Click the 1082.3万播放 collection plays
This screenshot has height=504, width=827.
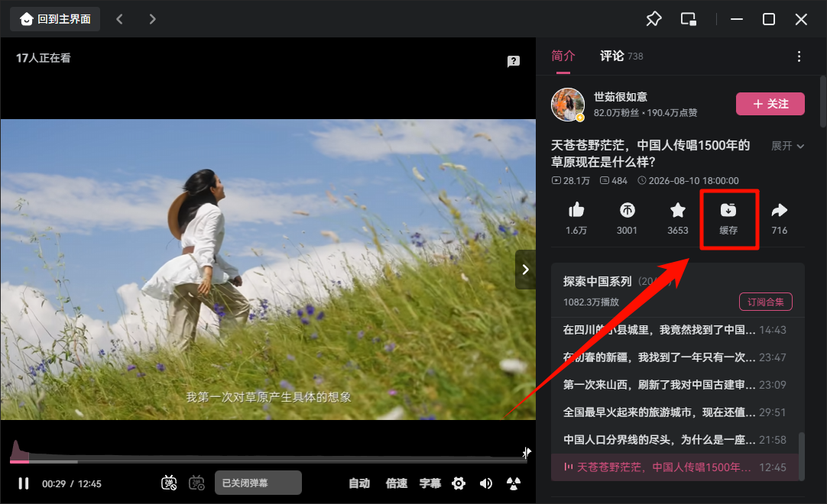click(591, 302)
